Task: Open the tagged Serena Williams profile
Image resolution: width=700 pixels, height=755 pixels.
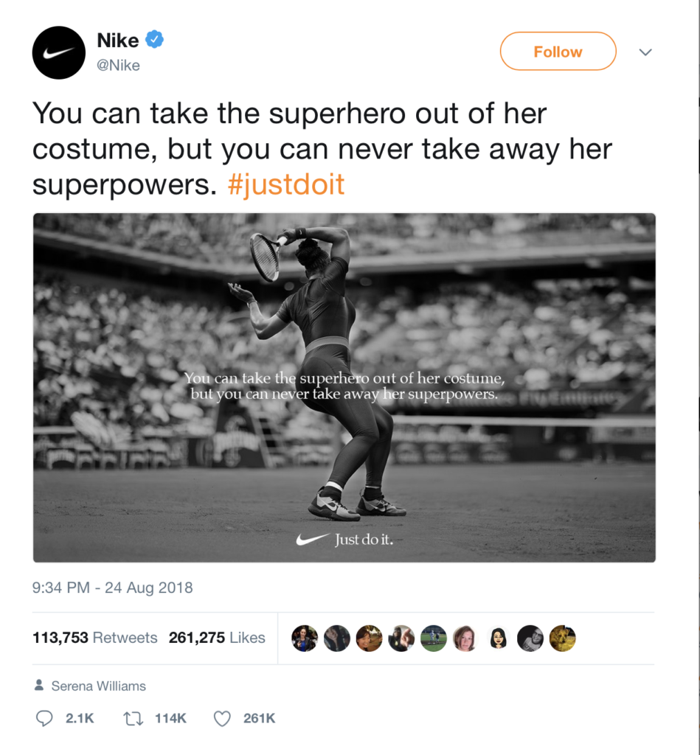Action: coord(98,686)
